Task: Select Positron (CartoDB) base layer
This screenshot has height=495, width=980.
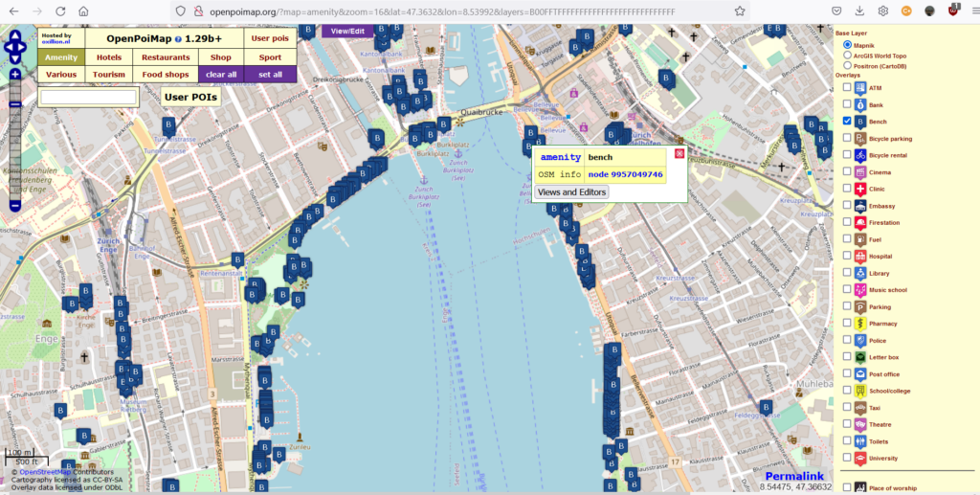Action: pos(848,65)
